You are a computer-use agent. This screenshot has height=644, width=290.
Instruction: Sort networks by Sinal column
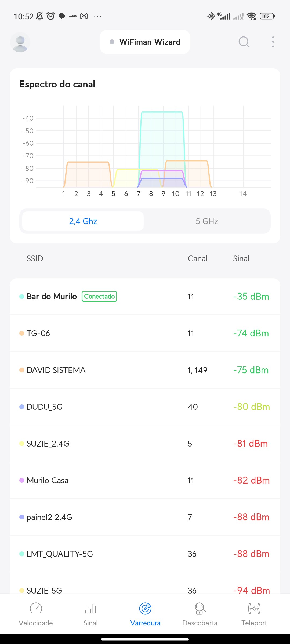pyautogui.click(x=241, y=258)
